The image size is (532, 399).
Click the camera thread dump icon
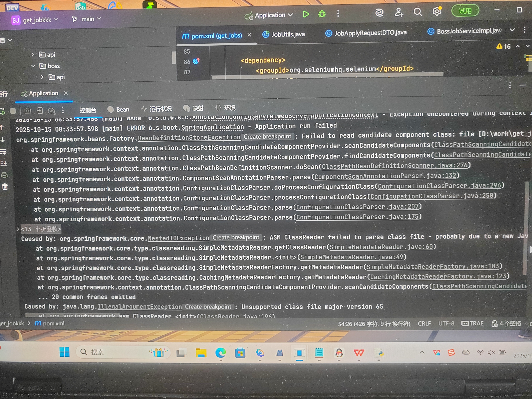28,111
